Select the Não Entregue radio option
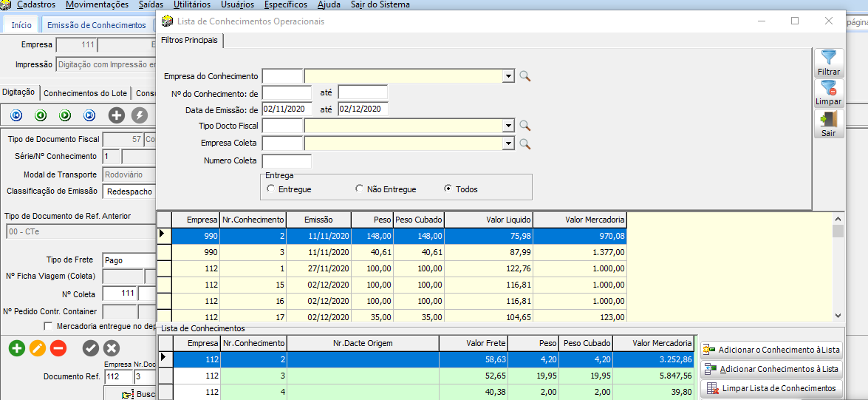 coord(360,189)
